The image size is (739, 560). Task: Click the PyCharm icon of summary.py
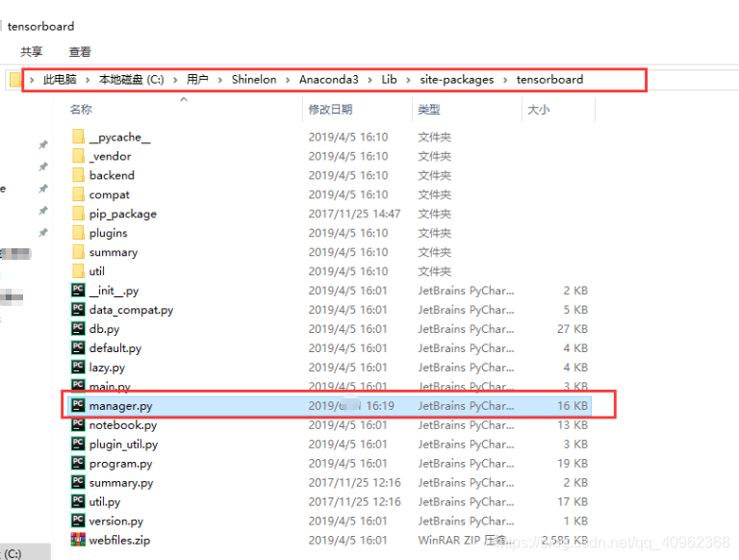pyautogui.click(x=78, y=482)
